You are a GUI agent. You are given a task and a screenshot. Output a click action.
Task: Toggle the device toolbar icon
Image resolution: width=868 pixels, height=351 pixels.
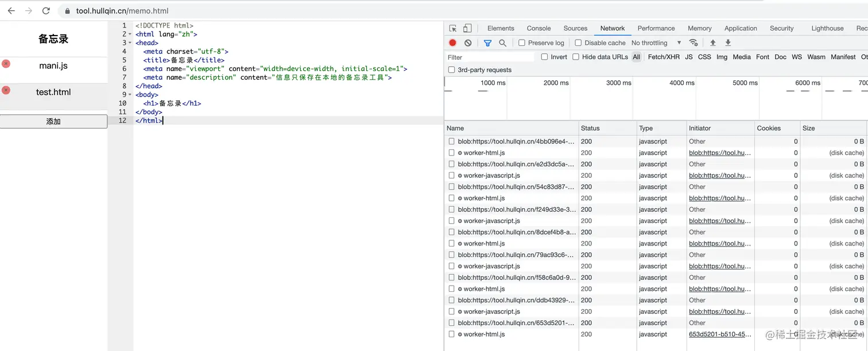467,28
